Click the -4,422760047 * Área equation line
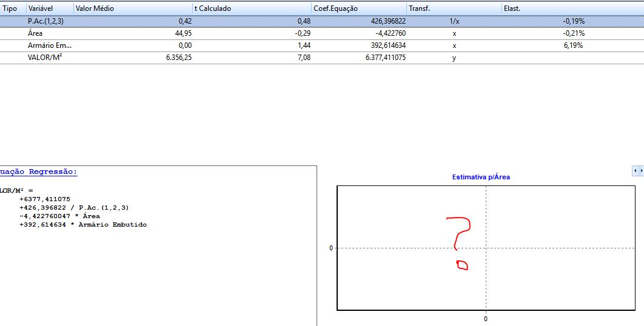Screen dimensions: 644x326 [x=59, y=216]
